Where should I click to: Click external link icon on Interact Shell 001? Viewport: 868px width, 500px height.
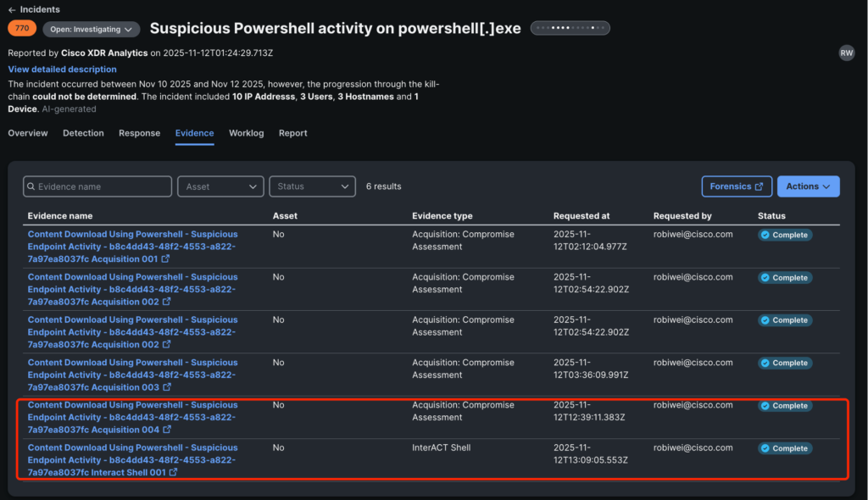[173, 472]
